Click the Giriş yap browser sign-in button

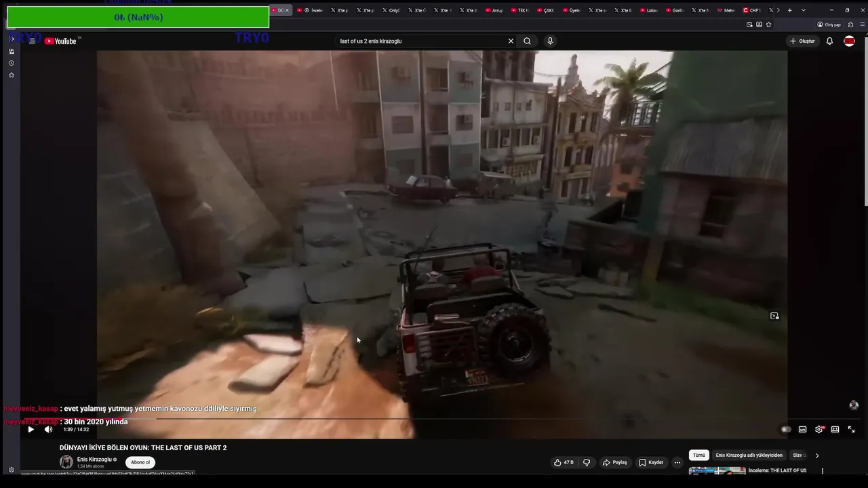pos(829,24)
